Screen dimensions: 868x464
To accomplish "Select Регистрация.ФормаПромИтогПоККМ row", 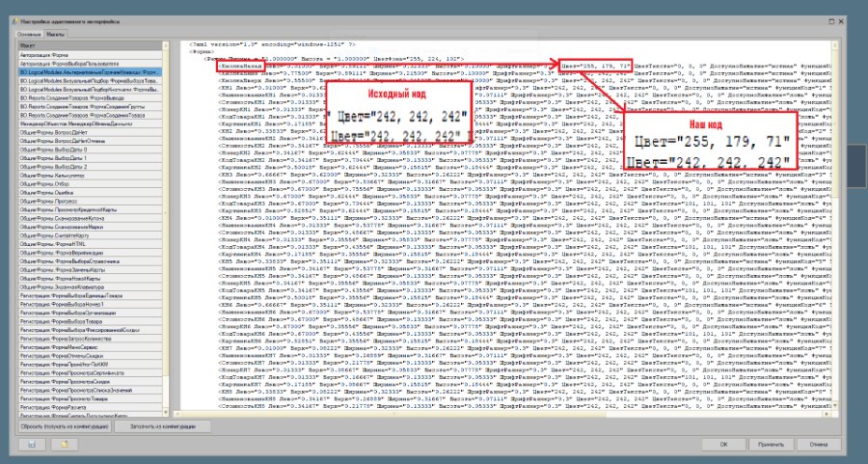I will pyautogui.click(x=91, y=365).
